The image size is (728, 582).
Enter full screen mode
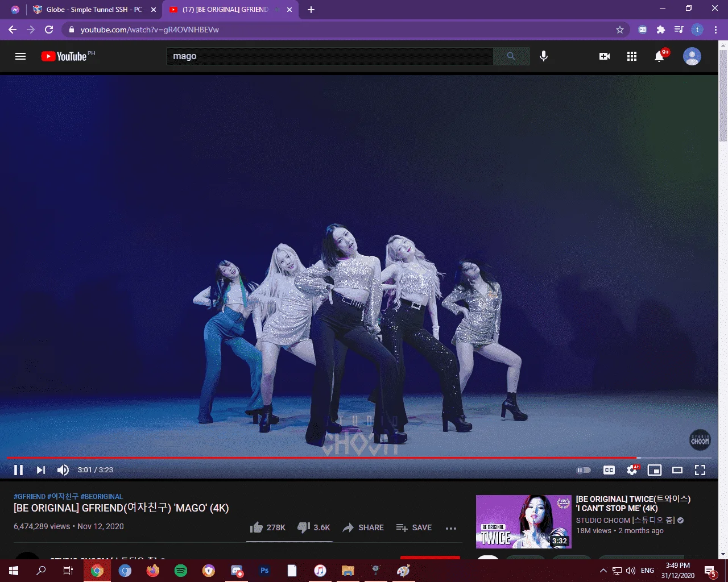click(700, 470)
